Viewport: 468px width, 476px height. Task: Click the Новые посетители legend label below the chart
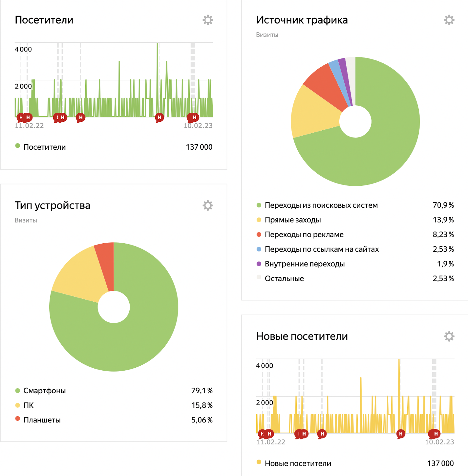pos(298,464)
